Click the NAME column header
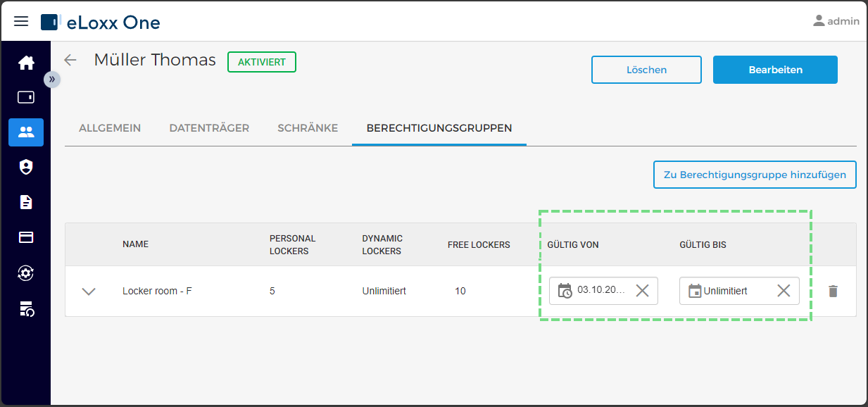The width and height of the screenshot is (868, 407). pyautogui.click(x=135, y=244)
